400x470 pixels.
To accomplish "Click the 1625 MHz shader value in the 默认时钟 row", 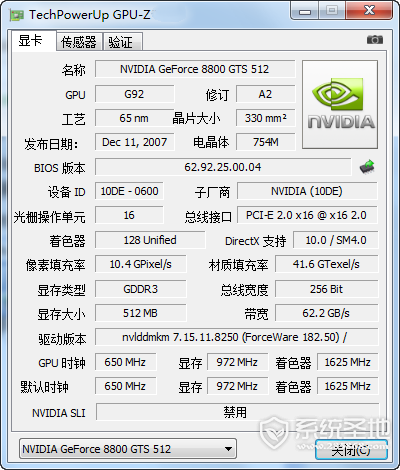I will [x=348, y=386].
